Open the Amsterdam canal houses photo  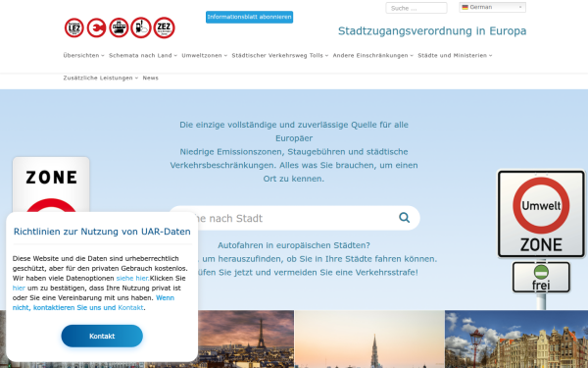pos(516,340)
